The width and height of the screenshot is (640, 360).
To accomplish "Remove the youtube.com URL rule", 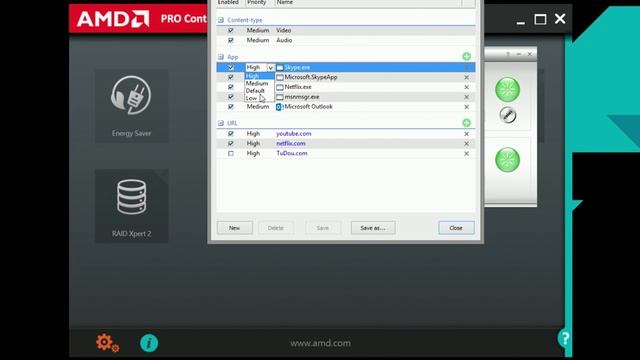I will click(x=467, y=133).
